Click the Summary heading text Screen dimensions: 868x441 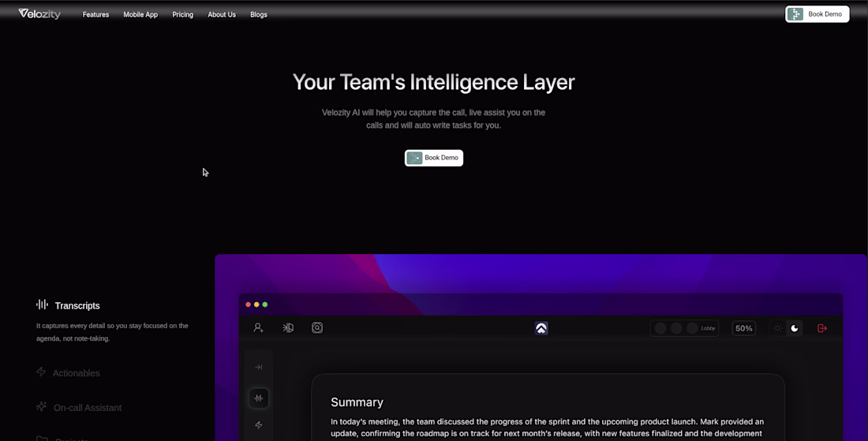(357, 402)
